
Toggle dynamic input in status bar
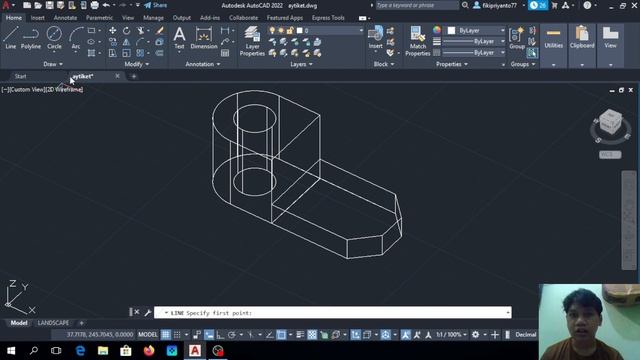209,335
